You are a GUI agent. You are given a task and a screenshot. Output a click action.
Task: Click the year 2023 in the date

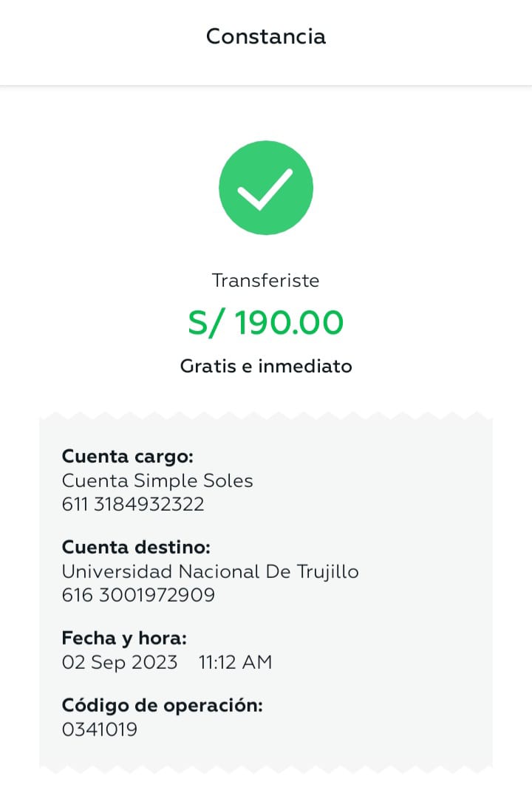[154, 662]
